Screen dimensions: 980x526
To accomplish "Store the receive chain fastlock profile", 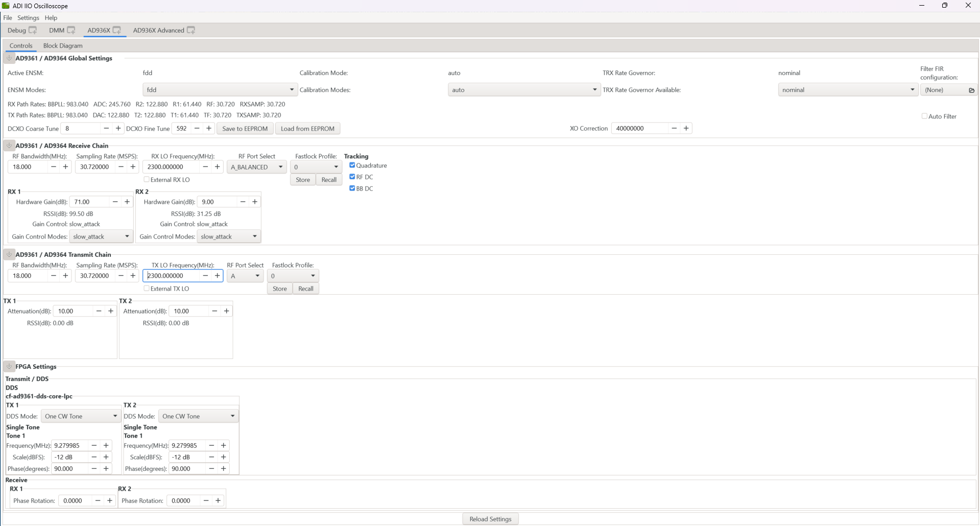I will 303,180.
